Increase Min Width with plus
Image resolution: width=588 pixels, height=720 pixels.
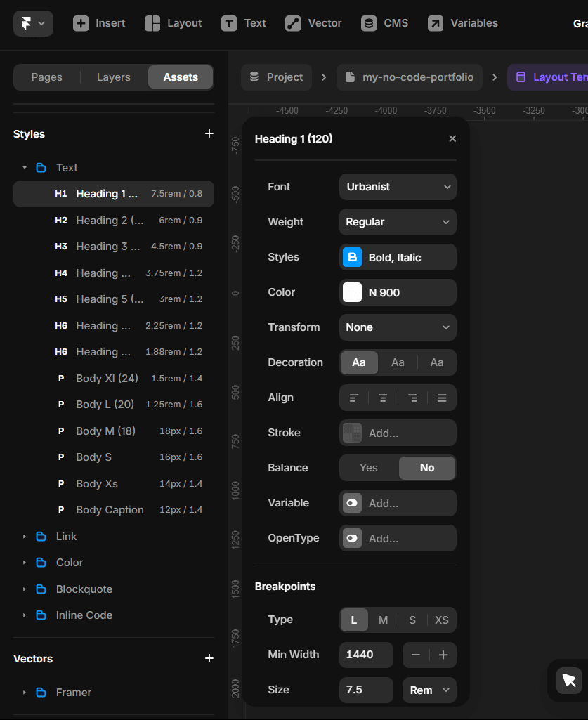point(443,655)
